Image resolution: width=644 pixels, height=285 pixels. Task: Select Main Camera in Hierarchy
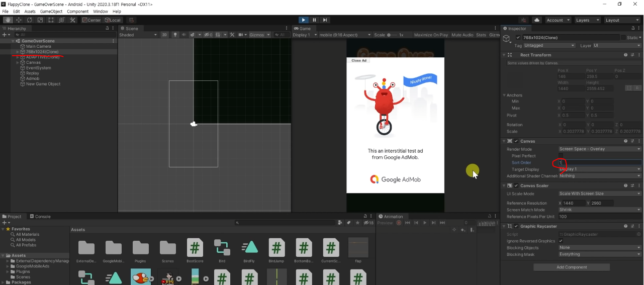[x=38, y=46]
